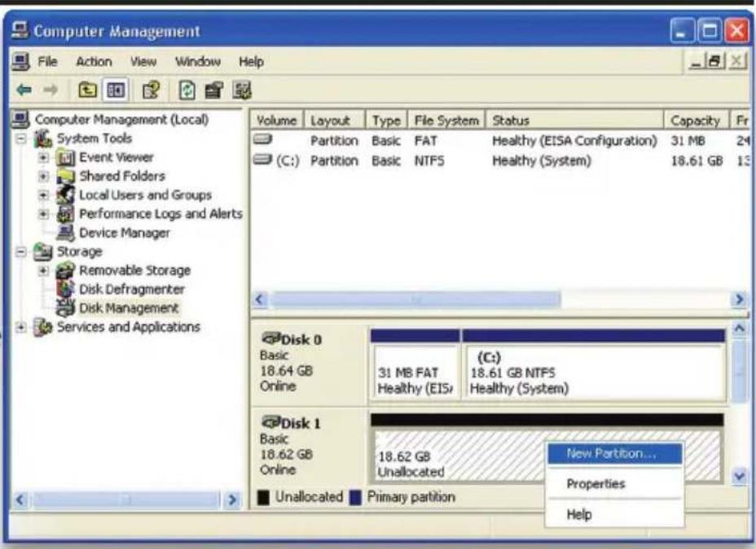Click the volume list horizontal scrollbar thumb

(415, 300)
